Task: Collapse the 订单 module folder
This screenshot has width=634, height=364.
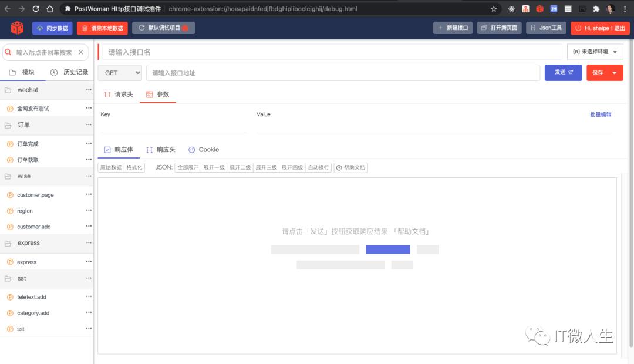Action: 8,126
